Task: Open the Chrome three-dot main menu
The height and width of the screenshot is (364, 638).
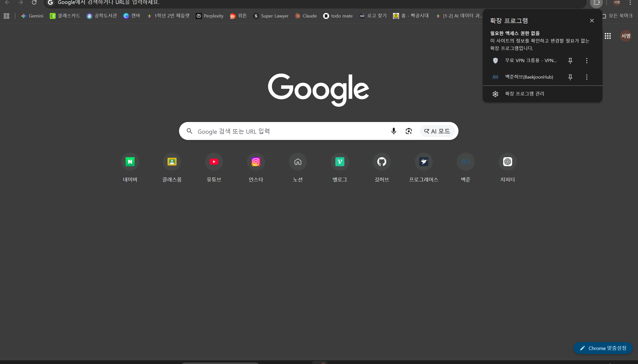Action: (630, 2)
